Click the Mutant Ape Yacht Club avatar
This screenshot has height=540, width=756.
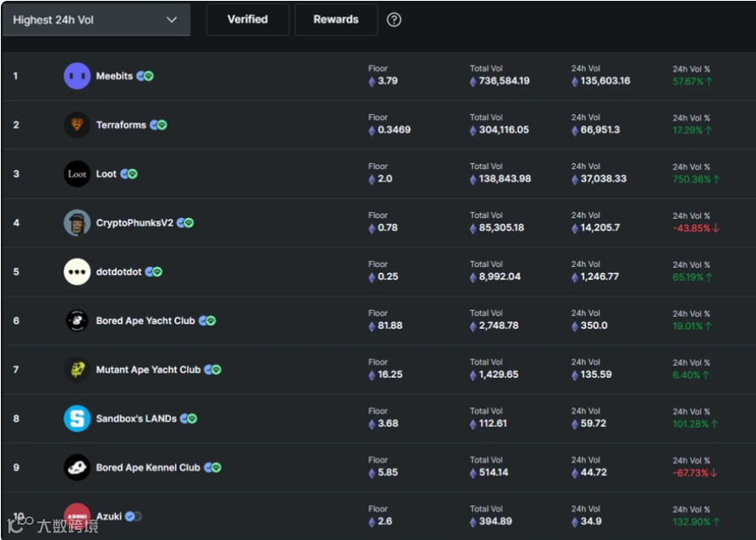coord(77,369)
